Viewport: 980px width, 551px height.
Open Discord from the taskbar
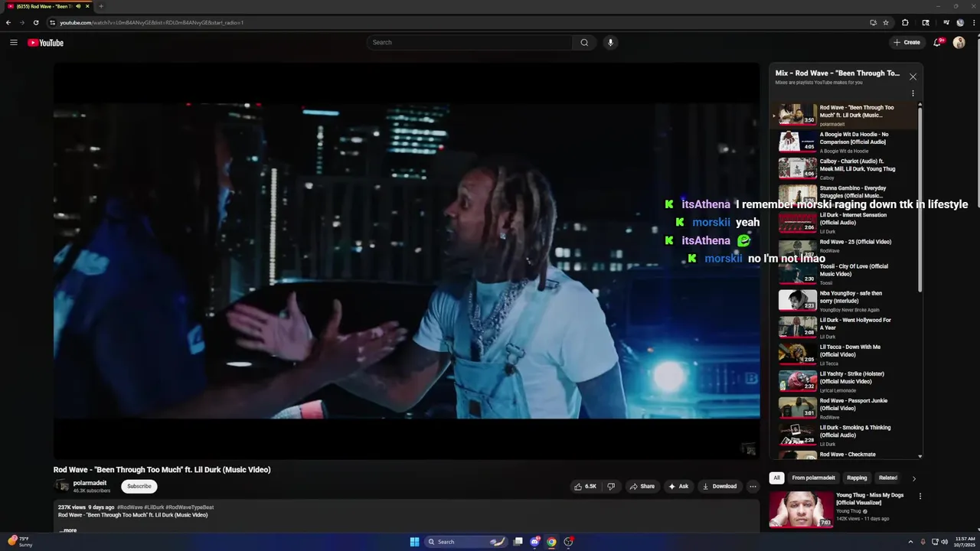[x=534, y=542]
